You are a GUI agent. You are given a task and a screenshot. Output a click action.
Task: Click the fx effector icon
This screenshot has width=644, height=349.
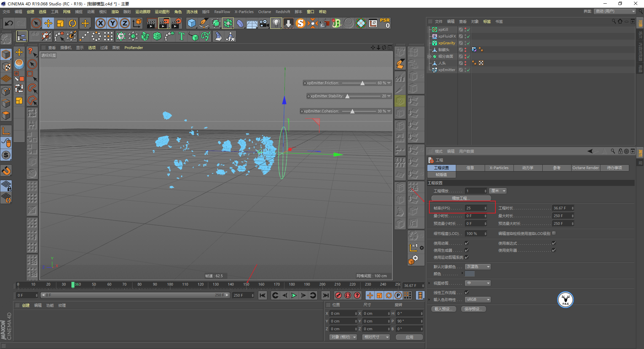pyautogui.click(x=230, y=36)
